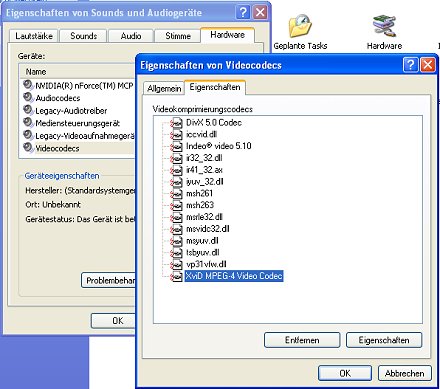Screen dimensions: 440x389
Task: Click the Indeo video 5.10 icon
Action: point(176,146)
